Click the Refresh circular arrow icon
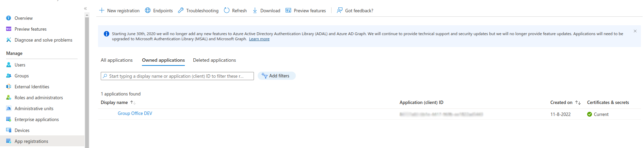Screen dimensions: 644x148 [227, 10]
